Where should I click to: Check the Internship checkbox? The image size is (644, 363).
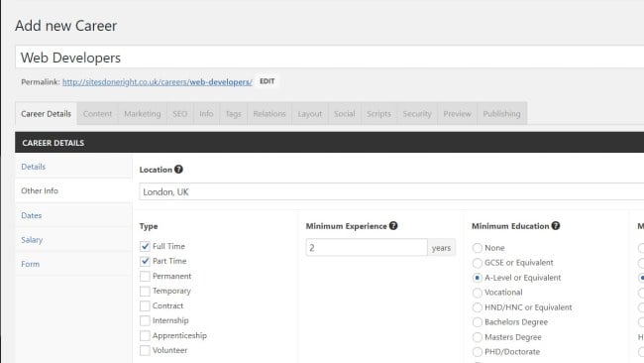coord(145,320)
